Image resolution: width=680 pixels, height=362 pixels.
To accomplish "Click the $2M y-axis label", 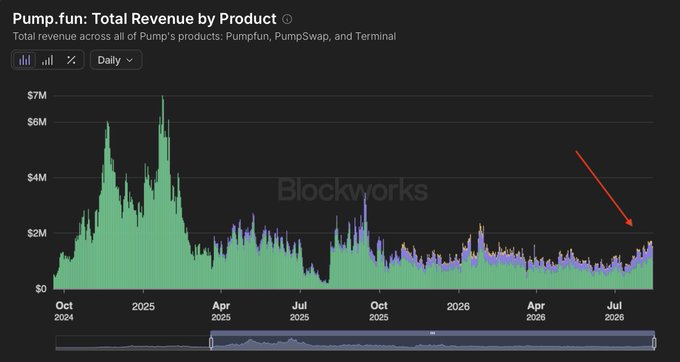I will (x=36, y=233).
